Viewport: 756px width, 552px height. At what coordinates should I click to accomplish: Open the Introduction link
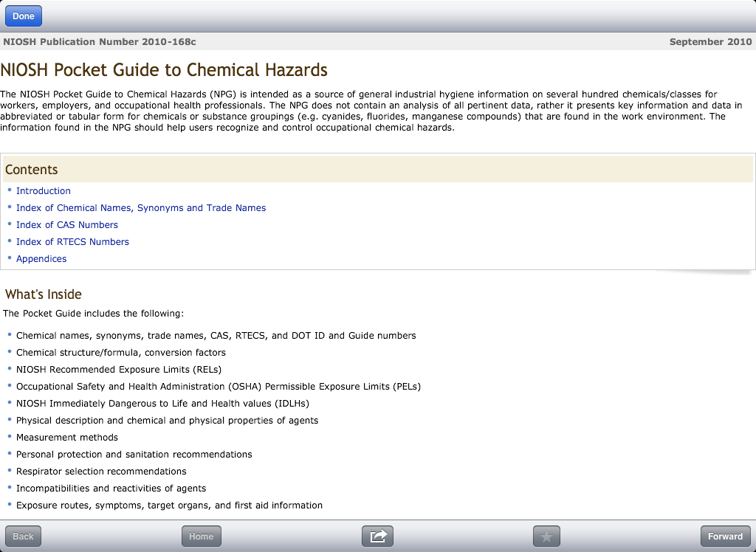(44, 191)
